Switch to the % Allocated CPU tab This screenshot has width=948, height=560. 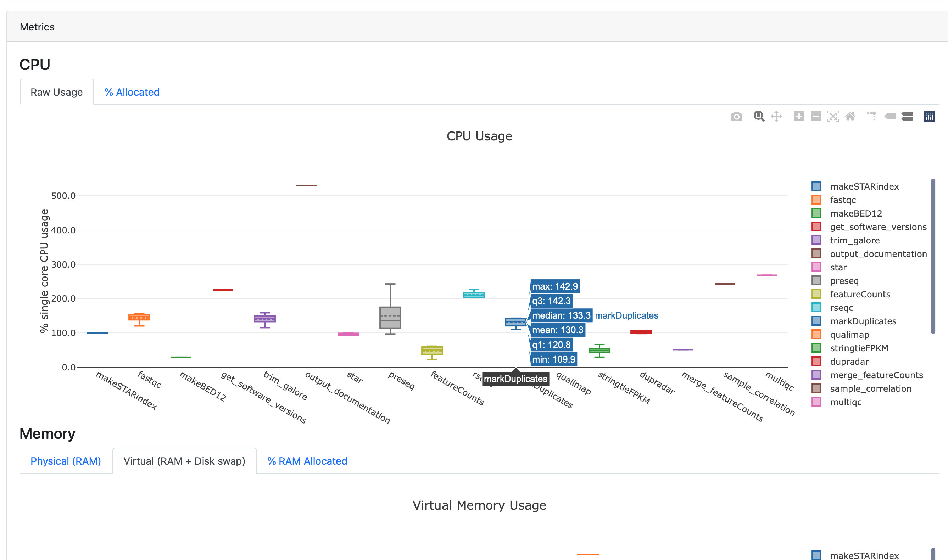point(132,92)
